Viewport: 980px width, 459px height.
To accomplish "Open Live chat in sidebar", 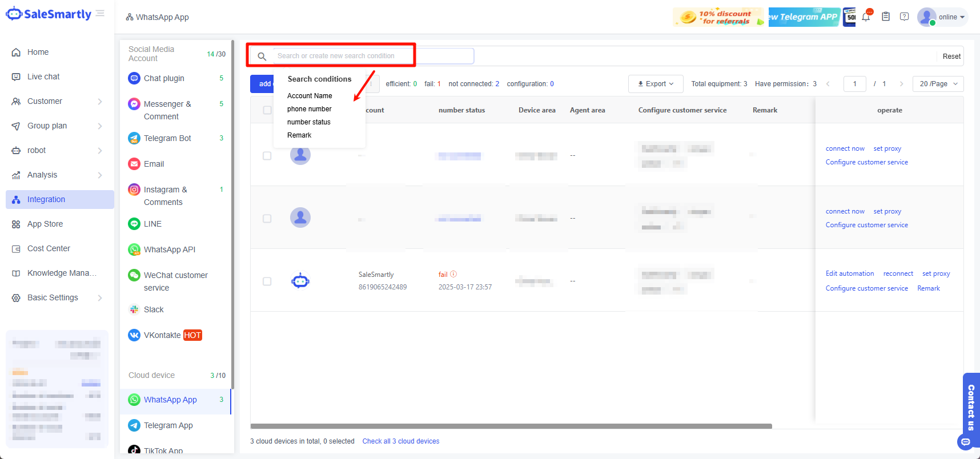I will coord(43,76).
